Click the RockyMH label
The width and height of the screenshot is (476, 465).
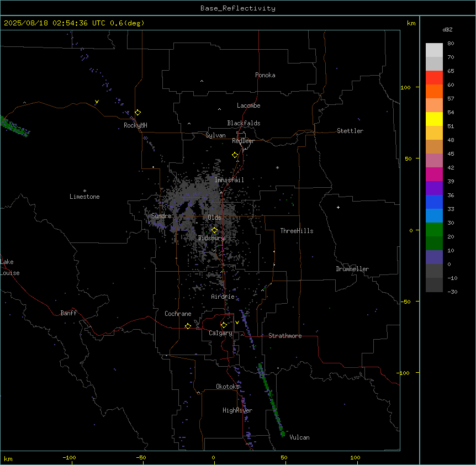coord(135,125)
